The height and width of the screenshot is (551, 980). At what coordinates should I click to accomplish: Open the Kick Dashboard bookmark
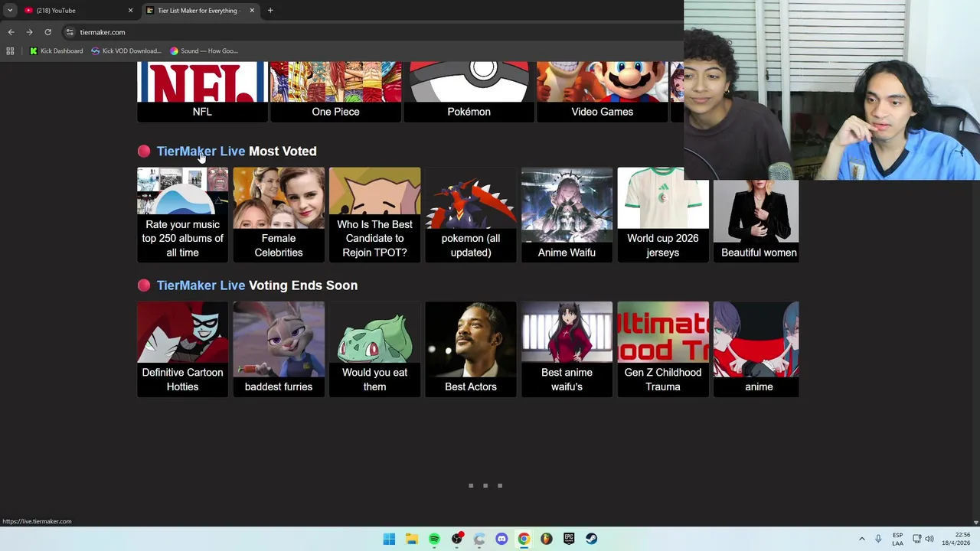coord(56,51)
